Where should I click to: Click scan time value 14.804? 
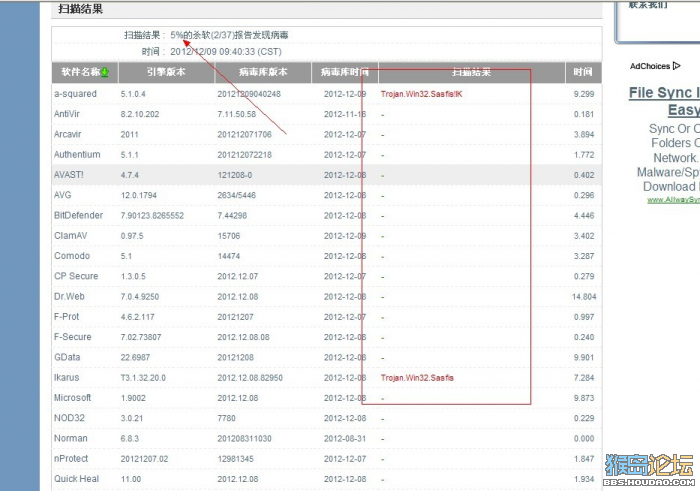click(584, 297)
